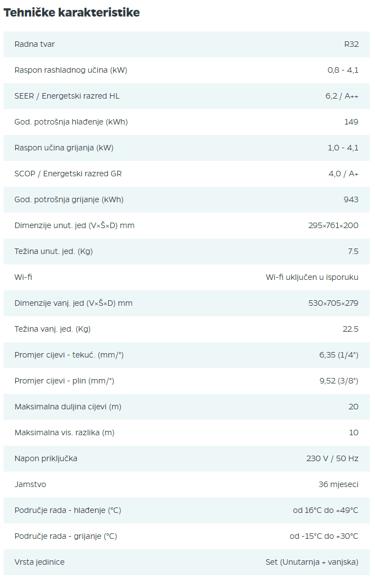This screenshot has width=375, height=584.
Task: Click the 36 mjeseci warranty value
Action: tap(339, 484)
